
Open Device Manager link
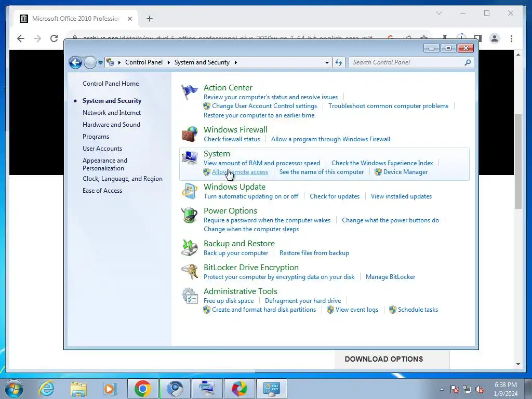click(x=405, y=172)
